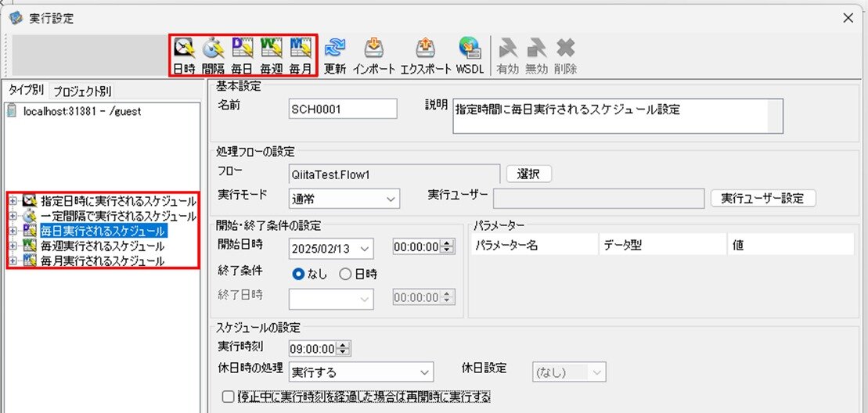Expand the 毎週実行されるスケジュール tree node
The width and height of the screenshot is (868, 413).
(x=13, y=246)
